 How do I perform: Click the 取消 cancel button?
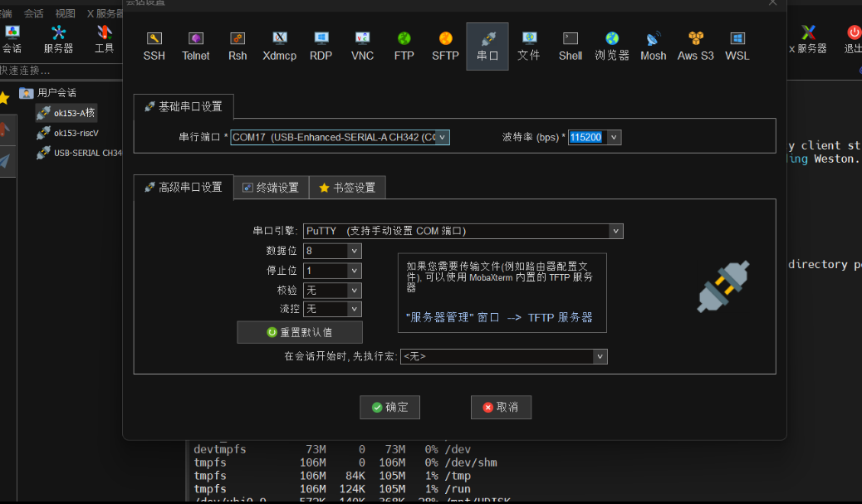pos(501,407)
